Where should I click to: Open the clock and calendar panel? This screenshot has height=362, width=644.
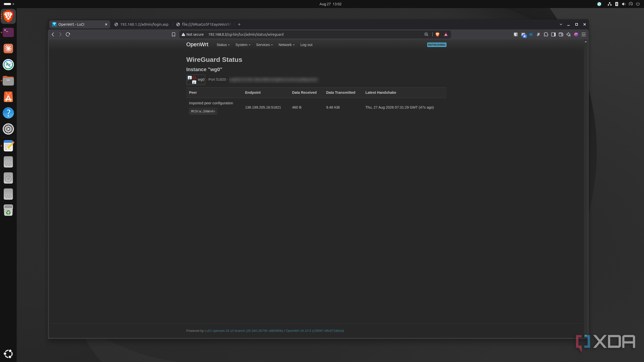[x=330, y=4]
